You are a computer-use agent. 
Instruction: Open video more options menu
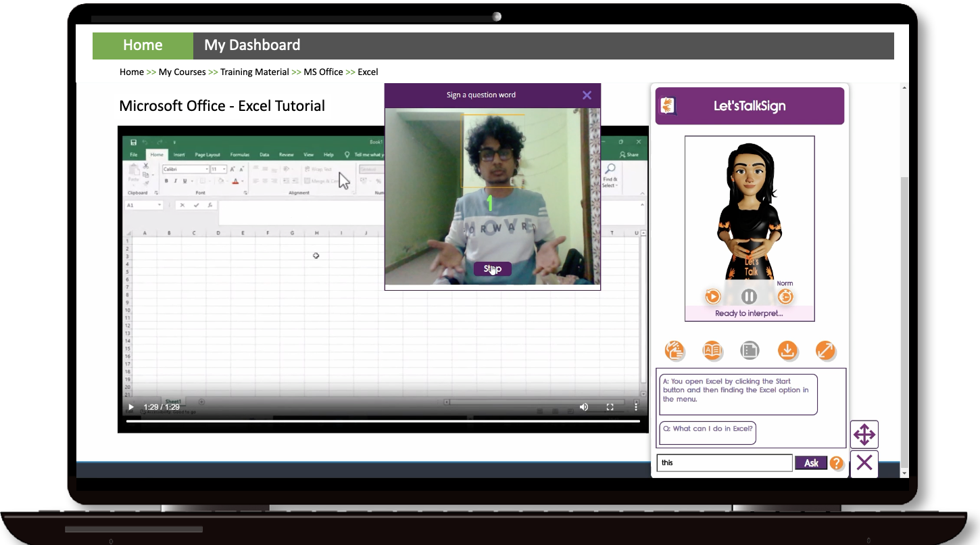[635, 407]
